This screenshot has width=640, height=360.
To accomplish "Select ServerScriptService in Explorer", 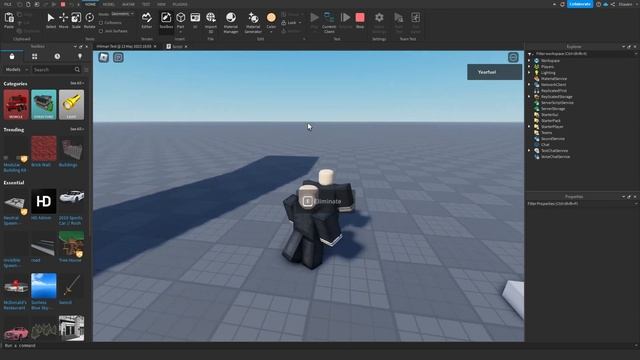I will pos(557,103).
